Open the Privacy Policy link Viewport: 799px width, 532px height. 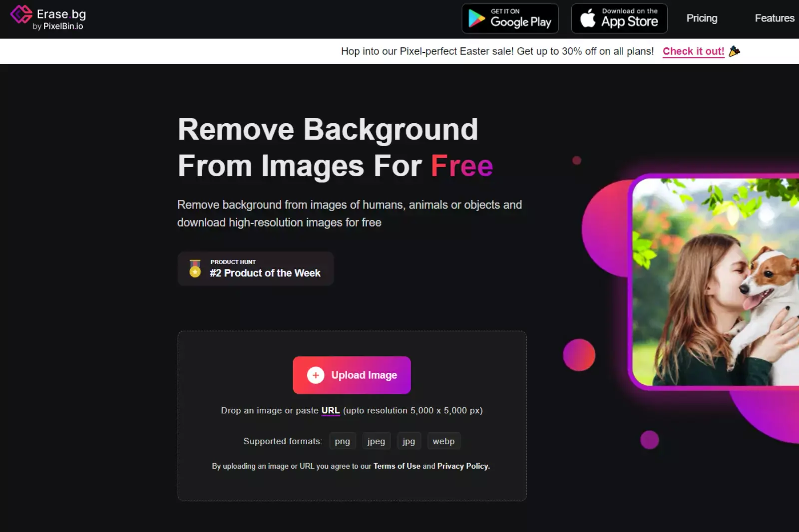[463, 466]
